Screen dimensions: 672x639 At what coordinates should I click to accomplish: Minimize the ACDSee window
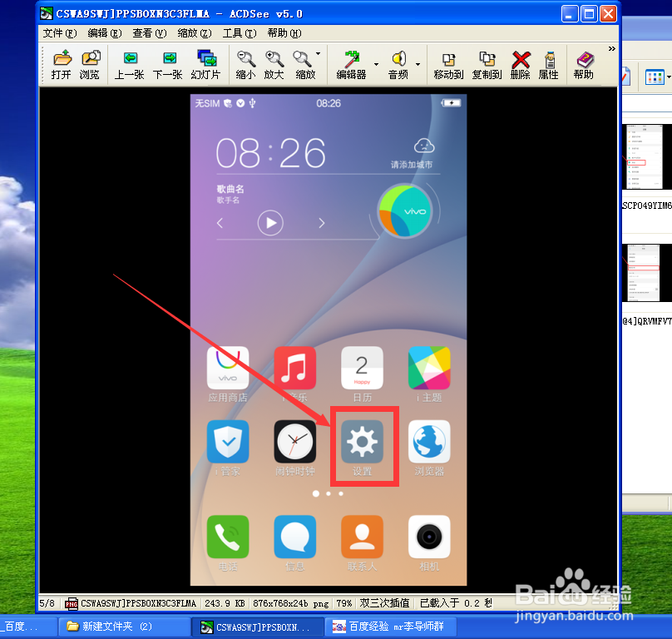point(570,14)
